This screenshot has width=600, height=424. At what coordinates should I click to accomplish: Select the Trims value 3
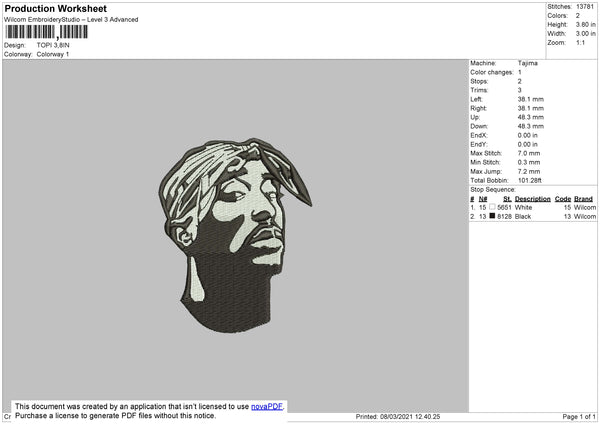click(x=520, y=90)
